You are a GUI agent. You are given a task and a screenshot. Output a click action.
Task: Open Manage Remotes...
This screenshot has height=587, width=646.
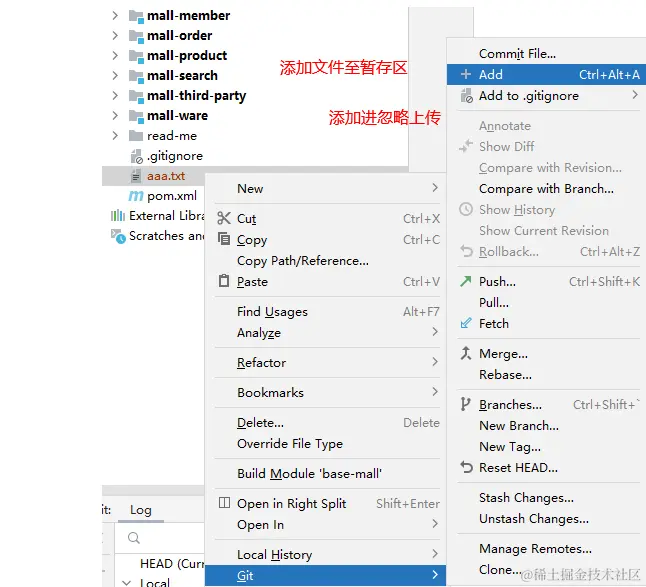click(x=546, y=548)
